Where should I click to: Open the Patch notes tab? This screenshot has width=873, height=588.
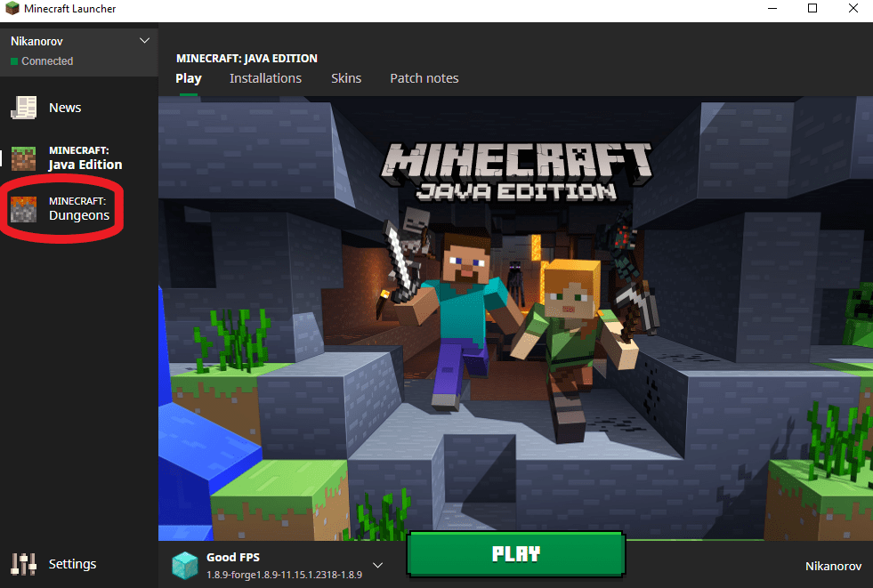tap(424, 78)
